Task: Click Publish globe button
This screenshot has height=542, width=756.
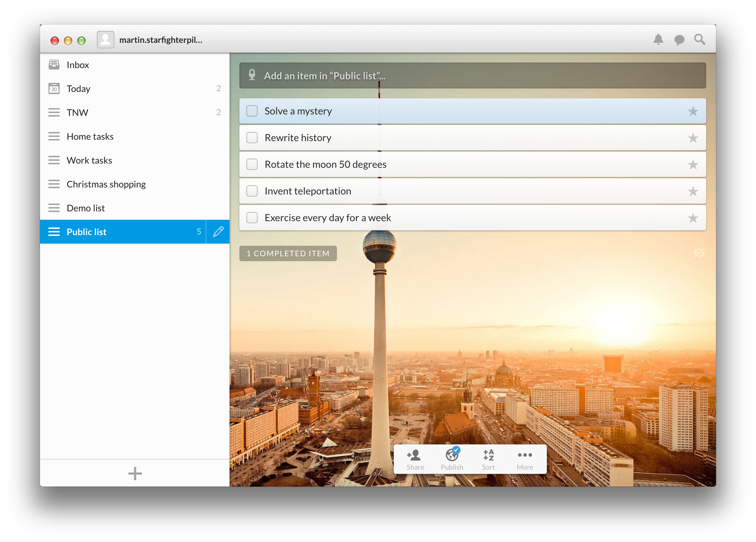Action: point(452,460)
